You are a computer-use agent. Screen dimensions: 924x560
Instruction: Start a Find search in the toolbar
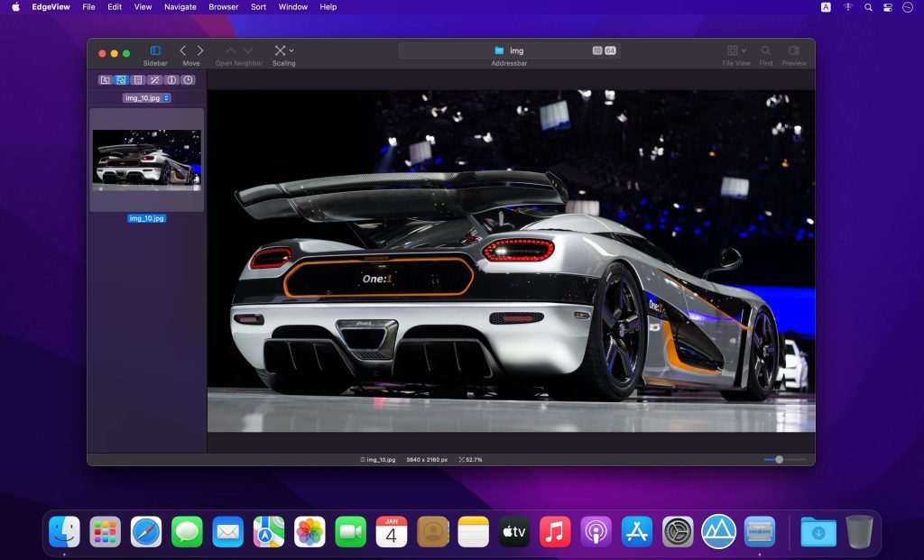click(765, 51)
